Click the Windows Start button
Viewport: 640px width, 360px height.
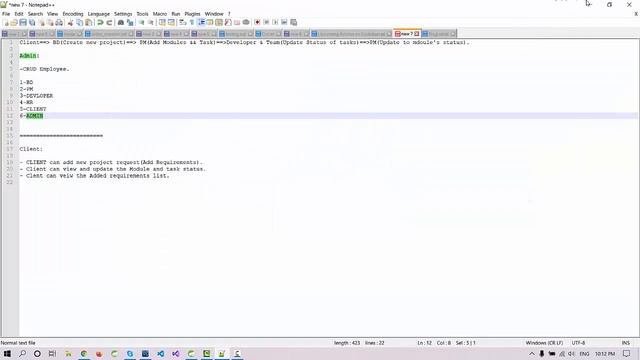point(7,353)
